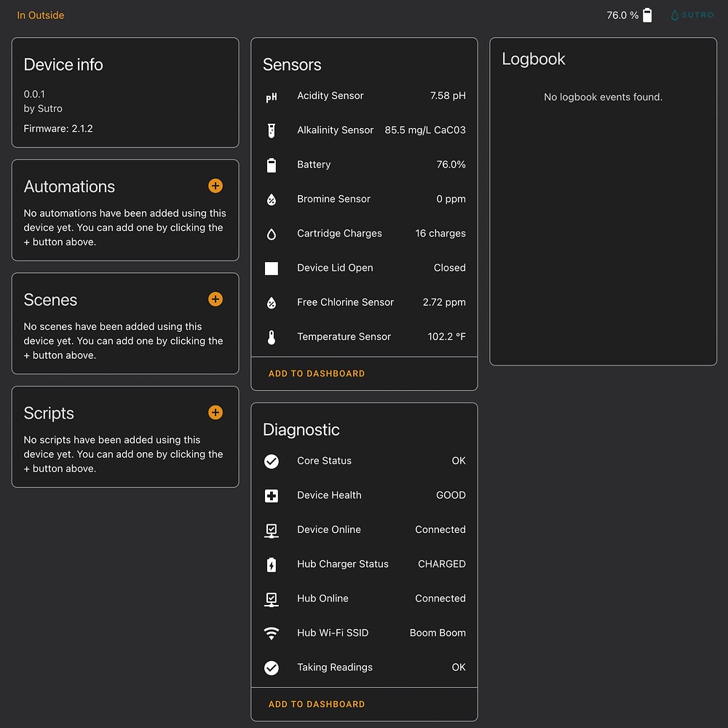This screenshot has width=728, height=728.
Task: Click the Acidity Sensor pH icon
Action: pyautogui.click(x=272, y=96)
